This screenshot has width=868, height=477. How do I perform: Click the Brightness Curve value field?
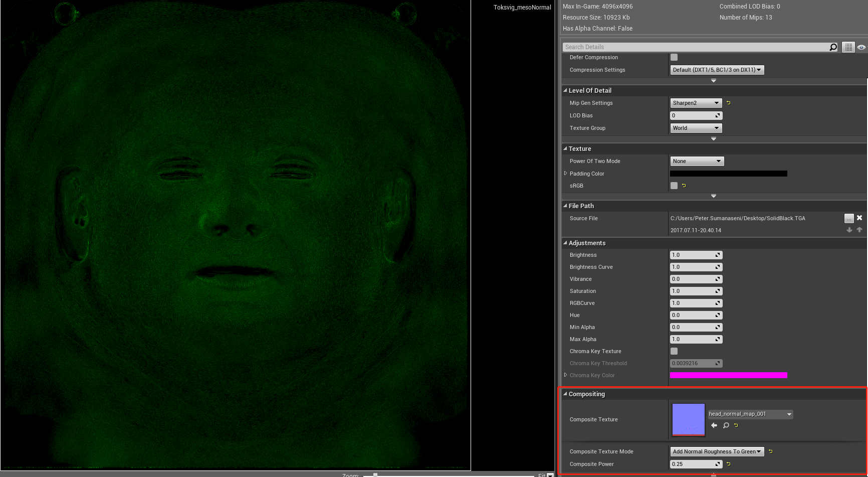point(696,267)
